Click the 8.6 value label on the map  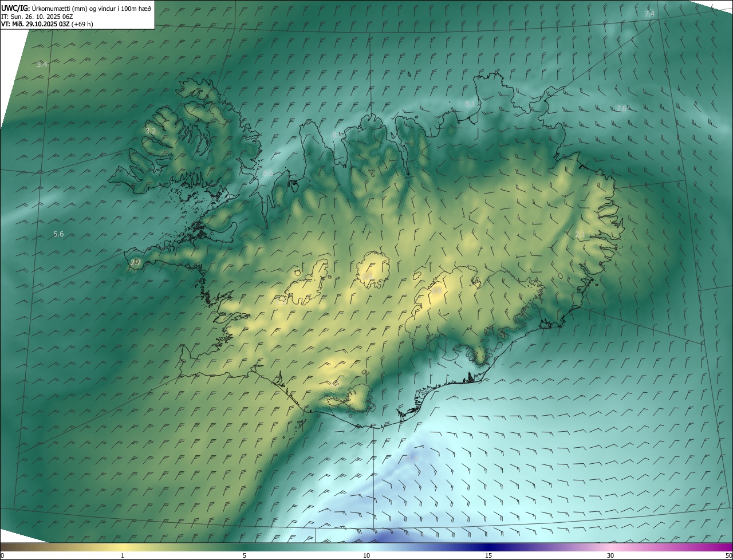tap(268, 173)
